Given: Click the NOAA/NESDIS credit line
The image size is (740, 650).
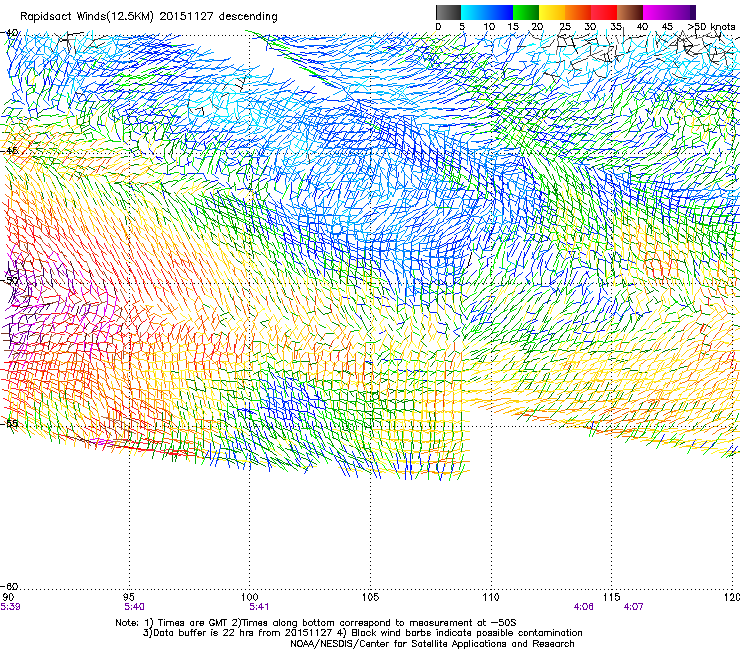Looking at the screenshot, I should click(x=432, y=644).
